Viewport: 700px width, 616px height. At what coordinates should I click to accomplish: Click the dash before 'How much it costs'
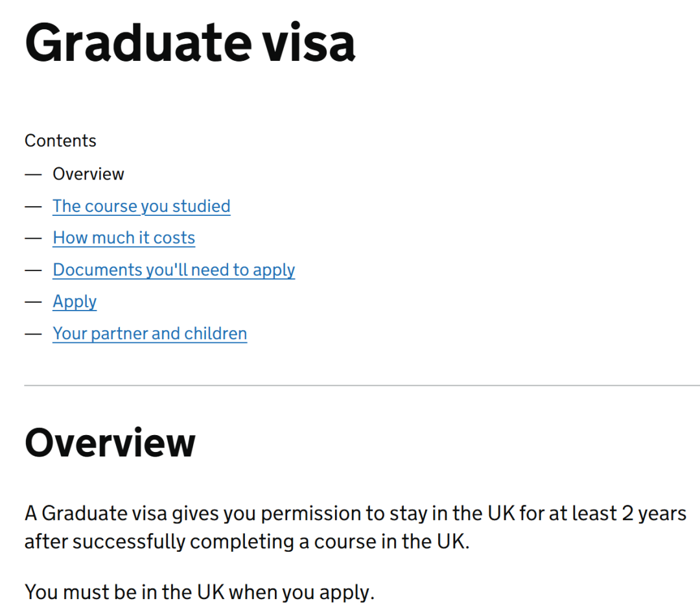(33, 239)
